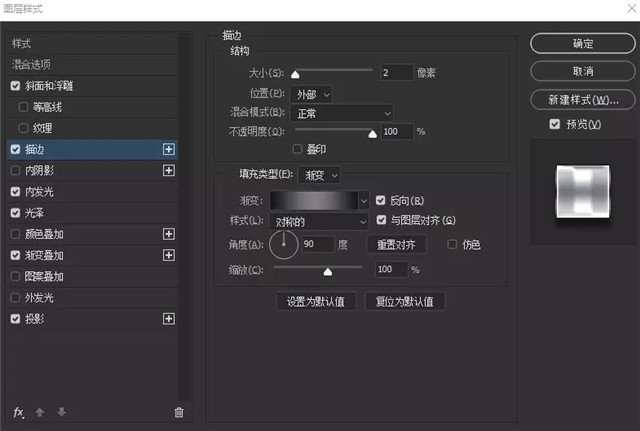
Task: Add another 渐变叠加 effect with plus icon
Action: pyautogui.click(x=169, y=255)
